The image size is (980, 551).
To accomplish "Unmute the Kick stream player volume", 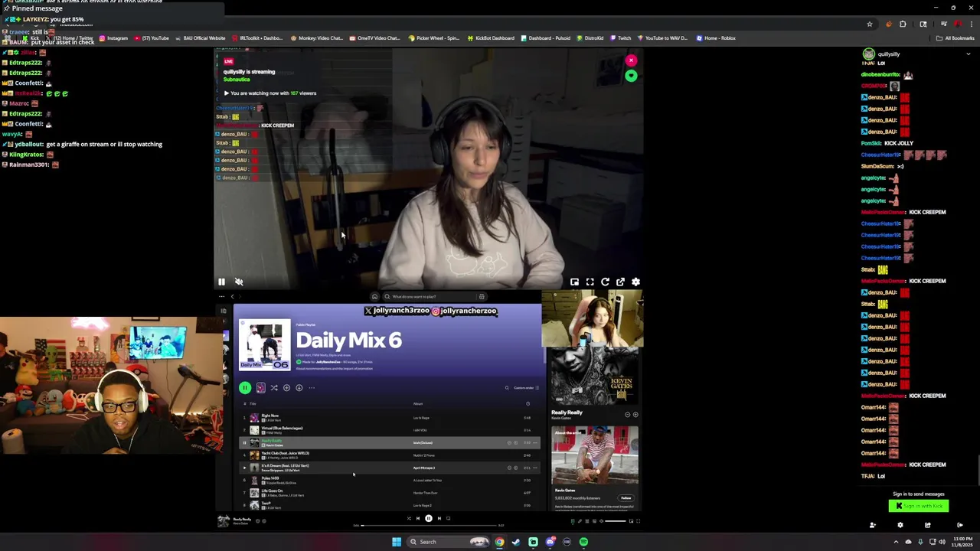I will (x=239, y=282).
